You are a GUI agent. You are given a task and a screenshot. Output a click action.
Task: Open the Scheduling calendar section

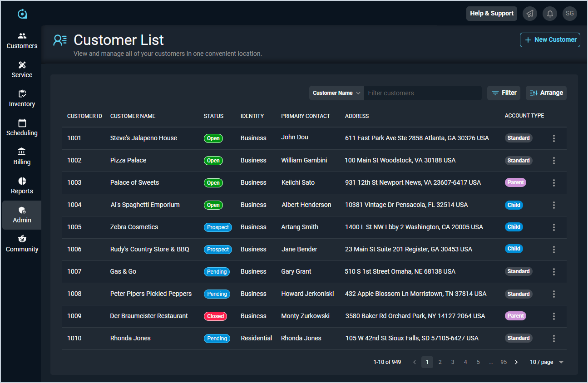[x=22, y=128]
